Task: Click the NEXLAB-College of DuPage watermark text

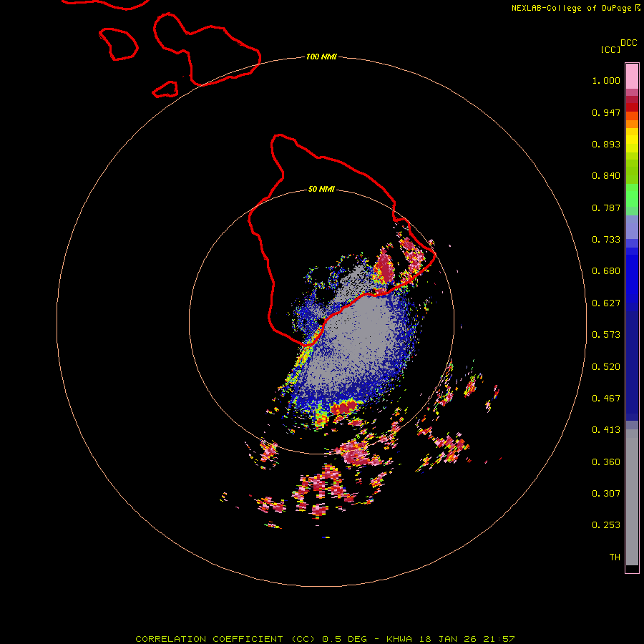Action: (x=576, y=8)
